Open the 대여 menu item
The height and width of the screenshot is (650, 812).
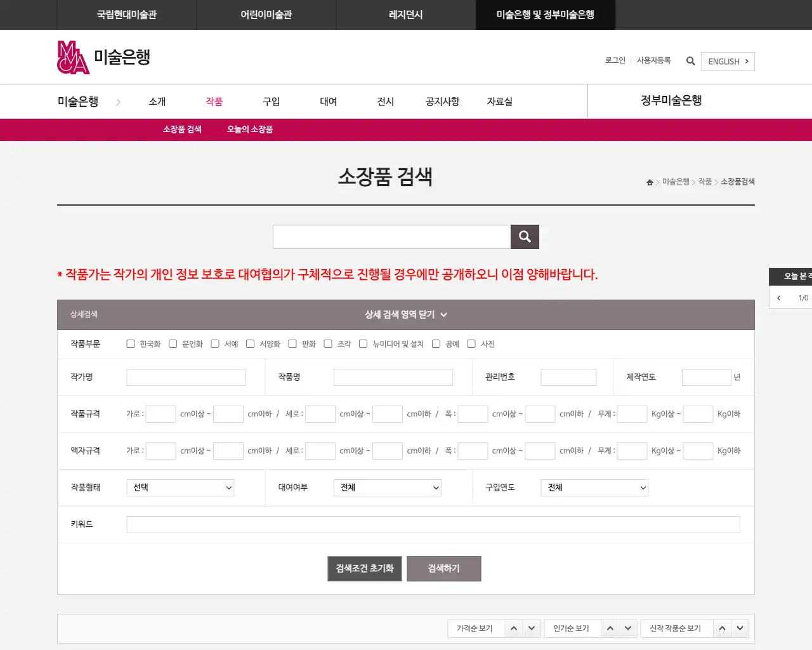[329, 102]
